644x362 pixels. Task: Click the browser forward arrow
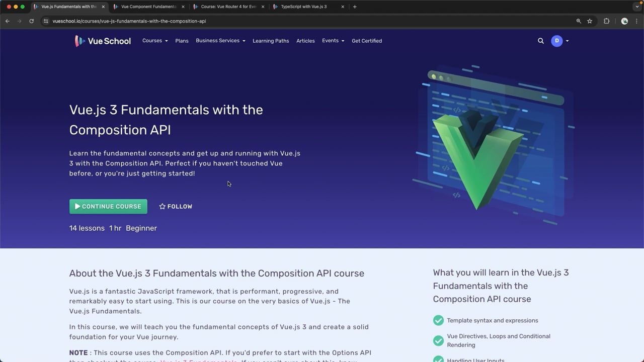point(19,21)
